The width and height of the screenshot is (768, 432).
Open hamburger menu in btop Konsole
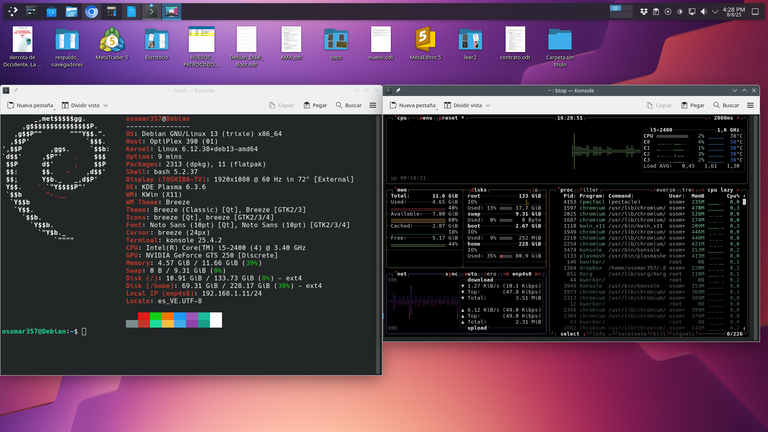750,105
